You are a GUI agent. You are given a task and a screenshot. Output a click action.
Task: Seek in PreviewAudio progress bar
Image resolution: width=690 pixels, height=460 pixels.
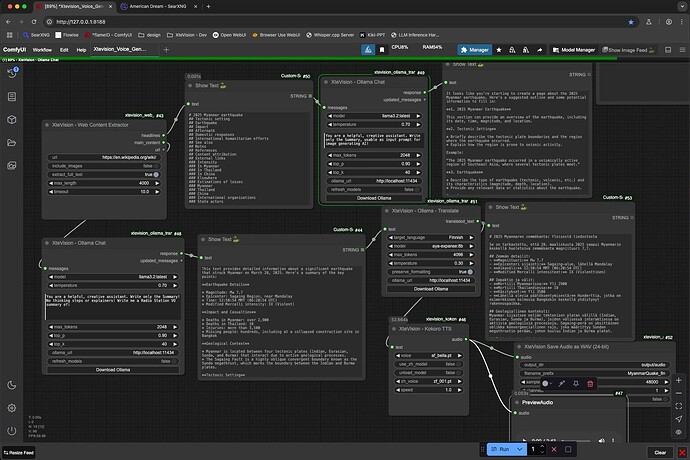coord(576,441)
